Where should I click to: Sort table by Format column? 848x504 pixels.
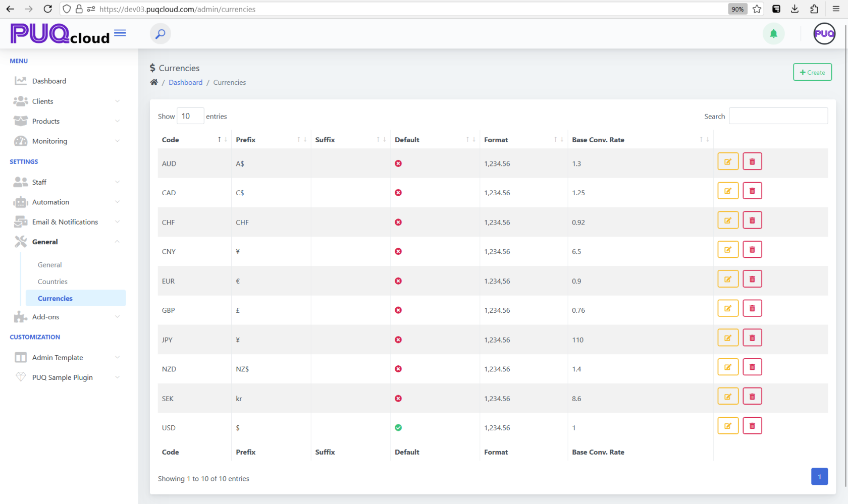click(x=523, y=140)
